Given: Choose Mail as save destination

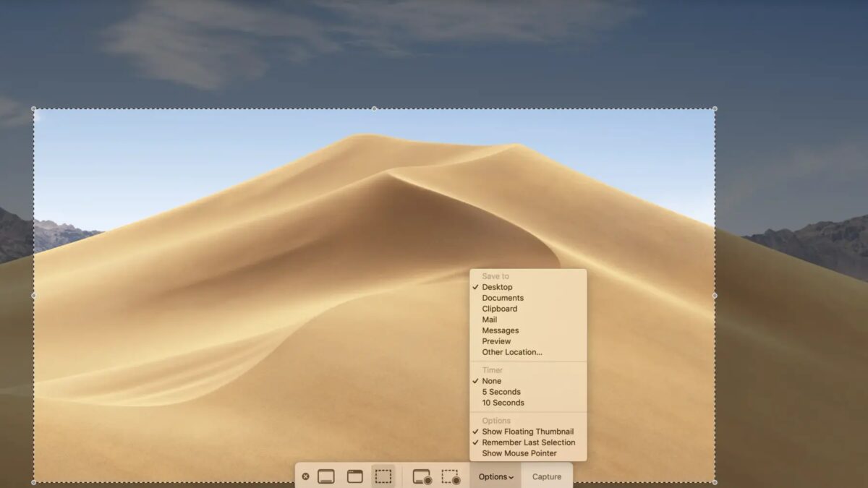Looking at the screenshot, I should [x=490, y=320].
